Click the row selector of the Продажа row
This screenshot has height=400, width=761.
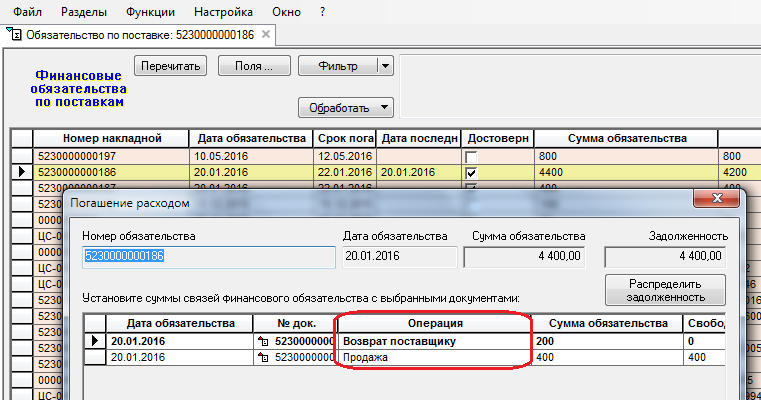coord(95,357)
